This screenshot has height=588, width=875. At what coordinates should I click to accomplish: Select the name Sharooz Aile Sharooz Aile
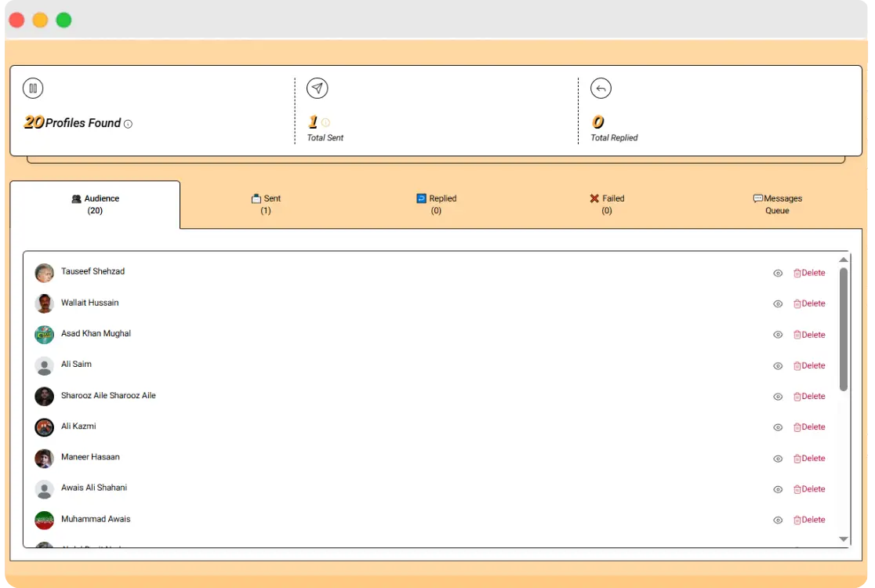108,395
